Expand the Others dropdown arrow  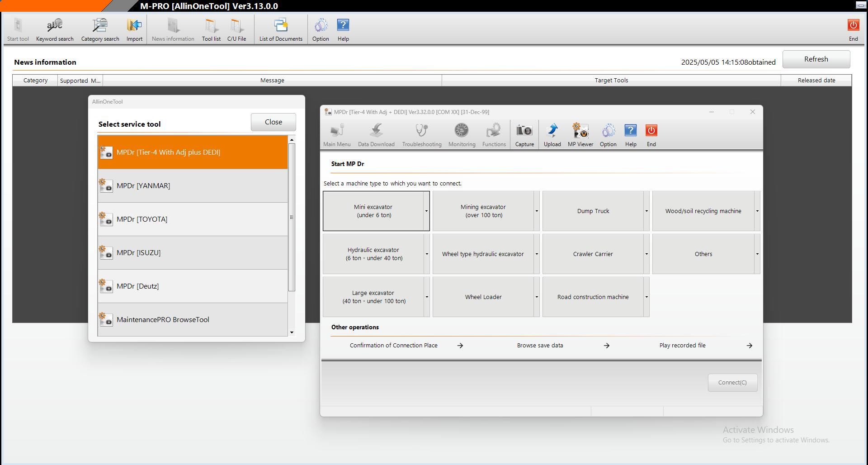[x=757, y=254]
